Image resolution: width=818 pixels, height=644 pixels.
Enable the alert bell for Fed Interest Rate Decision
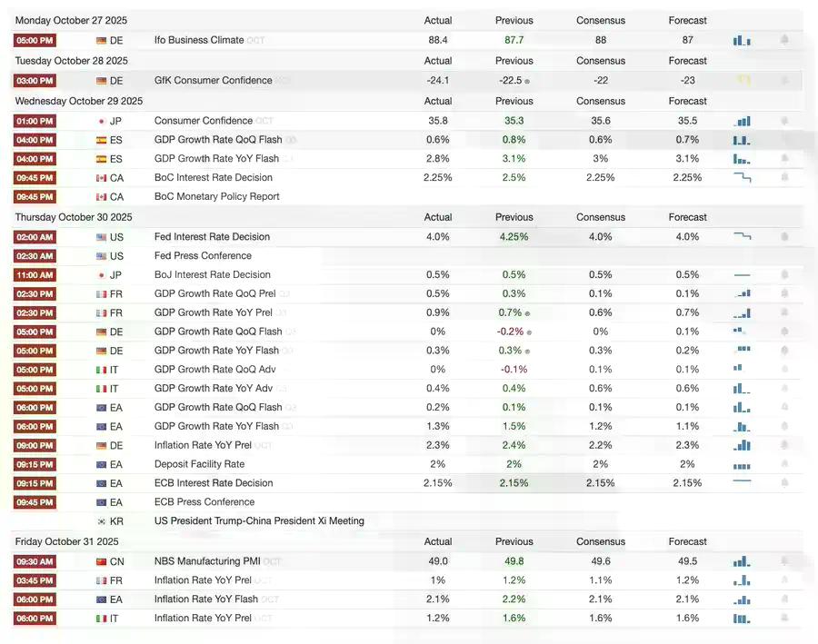coord(784,236)
